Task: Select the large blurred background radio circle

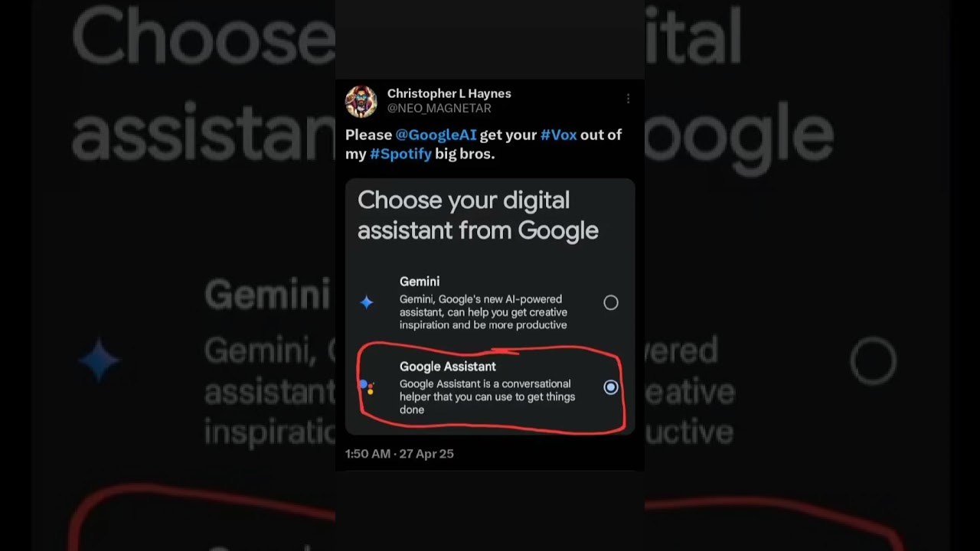Action: [x=874, y=360]
